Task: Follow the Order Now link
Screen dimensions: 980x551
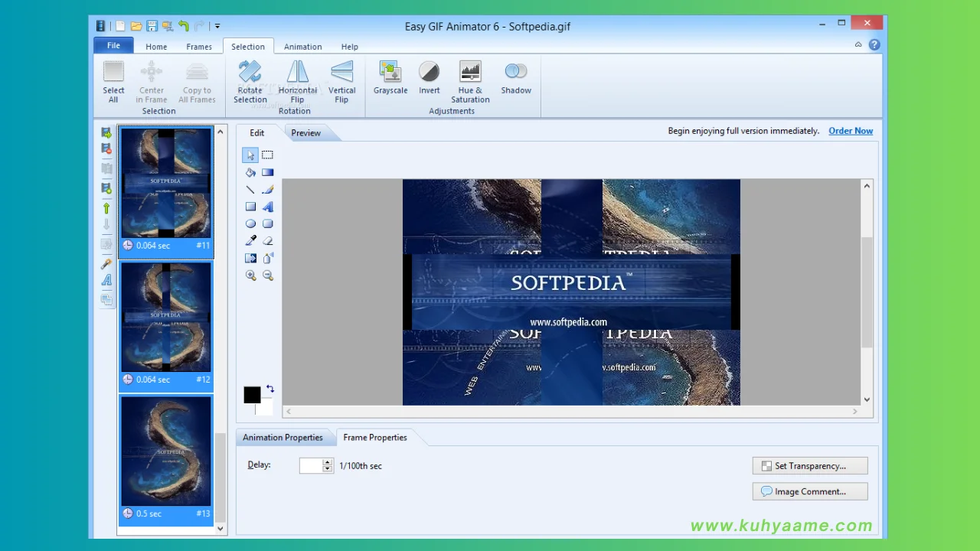Action: [851, 131]
